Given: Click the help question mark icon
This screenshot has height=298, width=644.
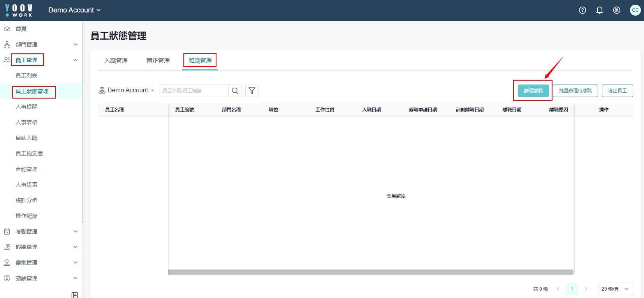Looking at the screenshot, I should pyautogui.click(x=582, y=10).
